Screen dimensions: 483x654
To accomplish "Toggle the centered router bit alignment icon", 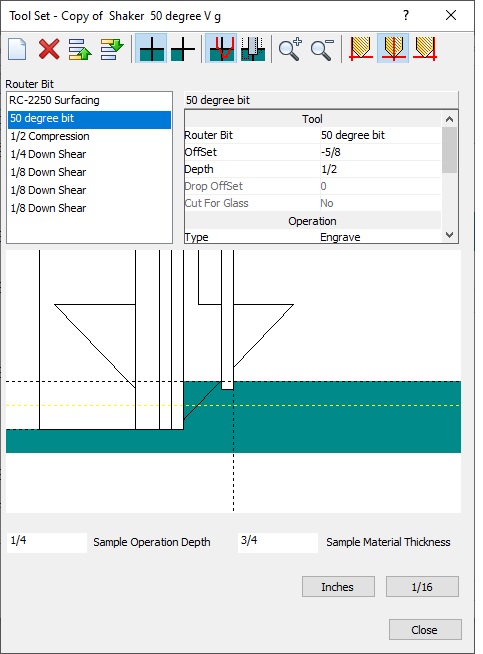I will click(x=393, y=48).
